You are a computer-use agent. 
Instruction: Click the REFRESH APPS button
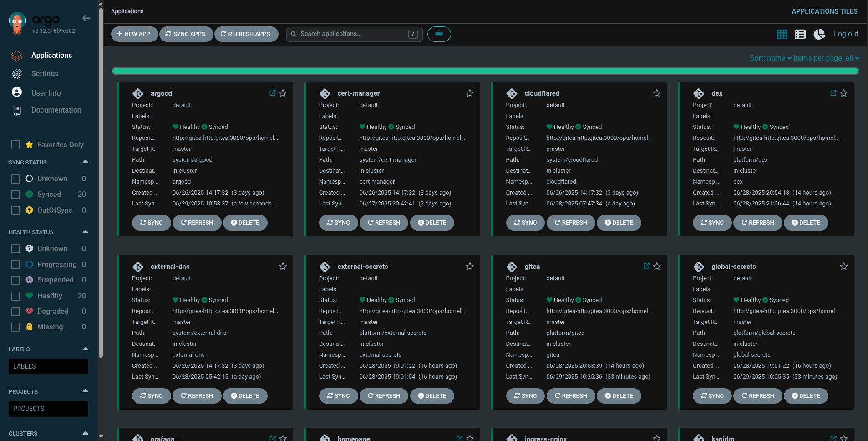[246, 34]
